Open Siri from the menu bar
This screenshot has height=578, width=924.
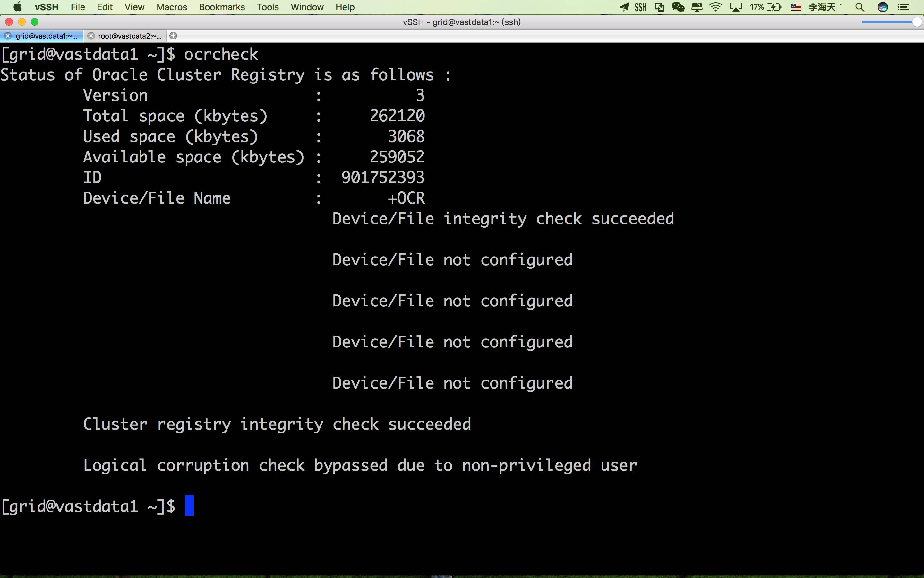pos(883,7)
